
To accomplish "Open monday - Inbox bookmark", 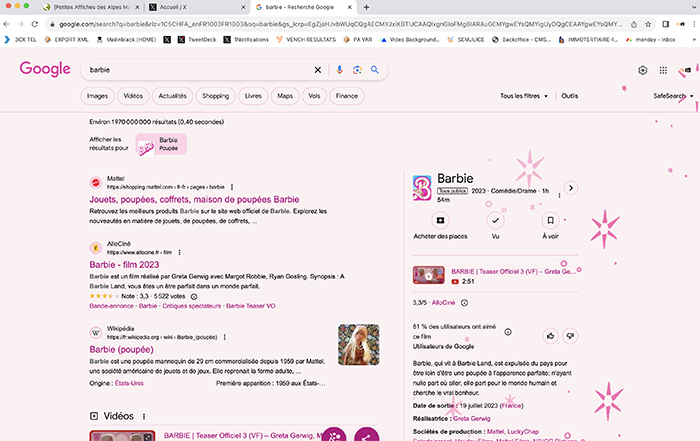I will point(650,40).
